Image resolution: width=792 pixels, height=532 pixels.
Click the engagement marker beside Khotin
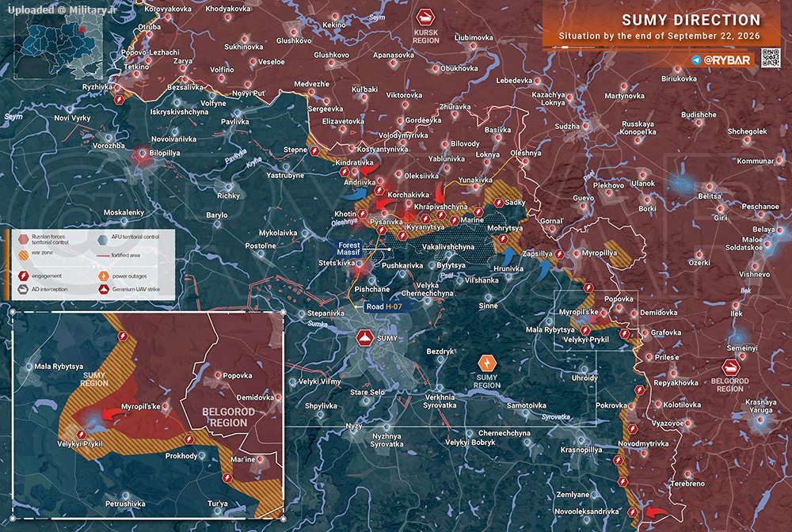[x=362, y=215]
